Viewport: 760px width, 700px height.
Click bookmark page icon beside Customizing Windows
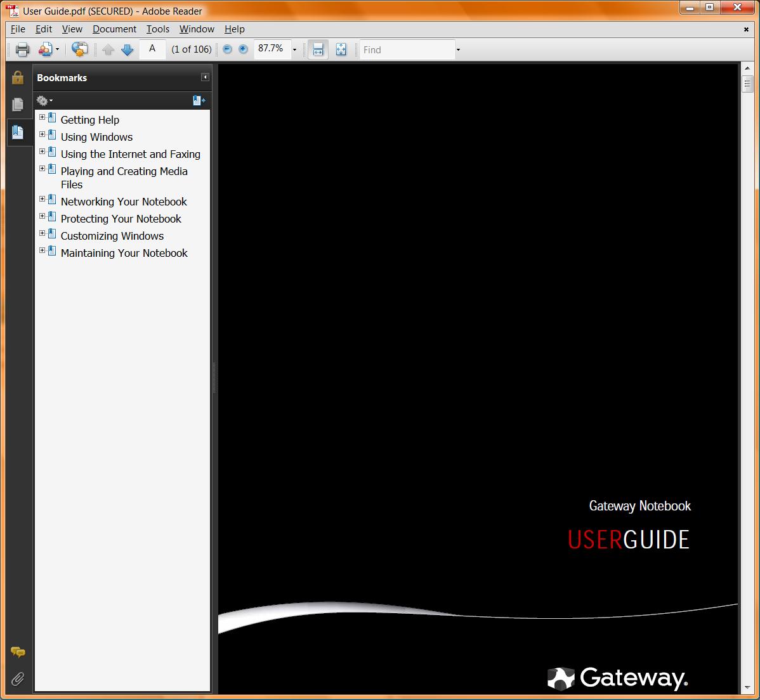click(x=52, y=233)
